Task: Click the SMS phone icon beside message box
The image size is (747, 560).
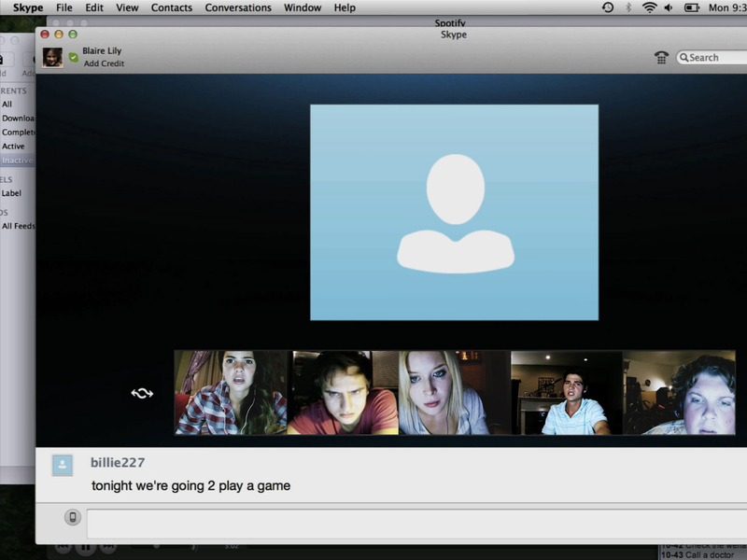Action: [x=73, y=517]
